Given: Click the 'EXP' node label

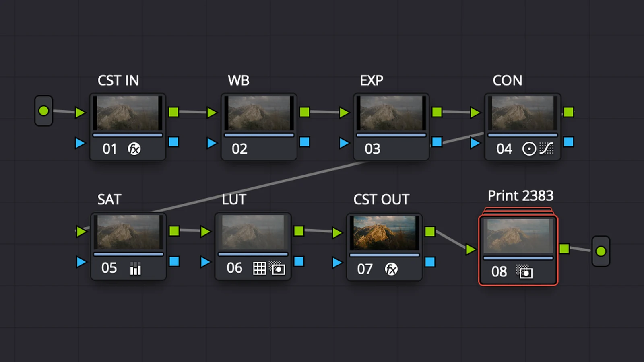Looking at the screenshot, I should pos(372,80).
